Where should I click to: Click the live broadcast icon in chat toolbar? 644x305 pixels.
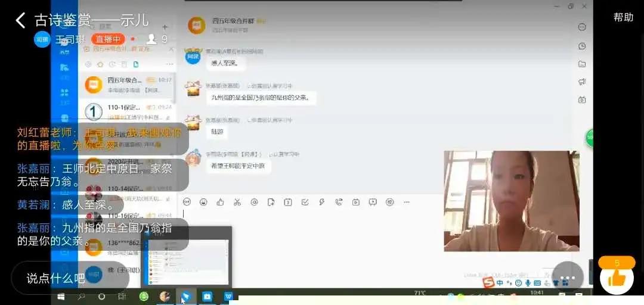tap(355, 202)
